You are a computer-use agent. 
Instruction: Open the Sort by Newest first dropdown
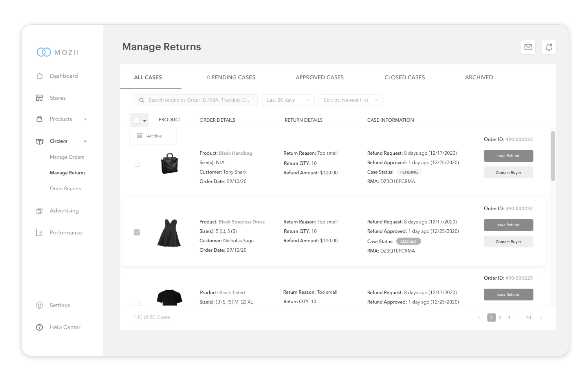pyautogui.click(x=350, y=100)
